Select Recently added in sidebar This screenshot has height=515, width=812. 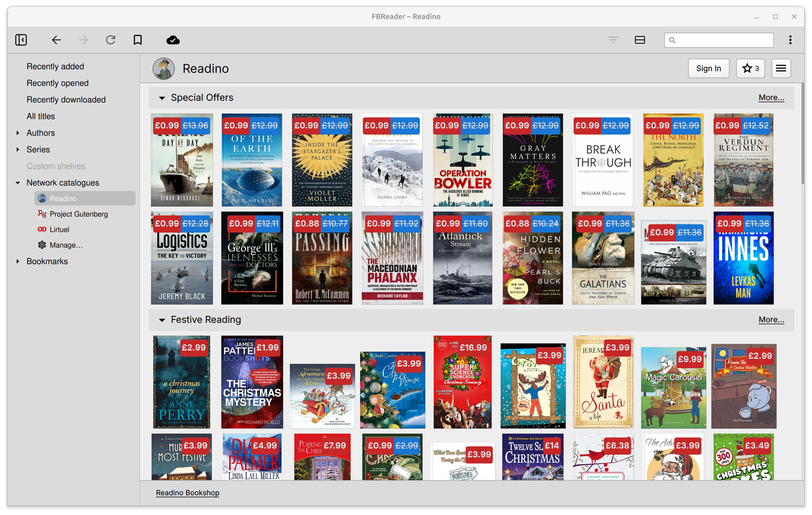[x=55, y=66]
